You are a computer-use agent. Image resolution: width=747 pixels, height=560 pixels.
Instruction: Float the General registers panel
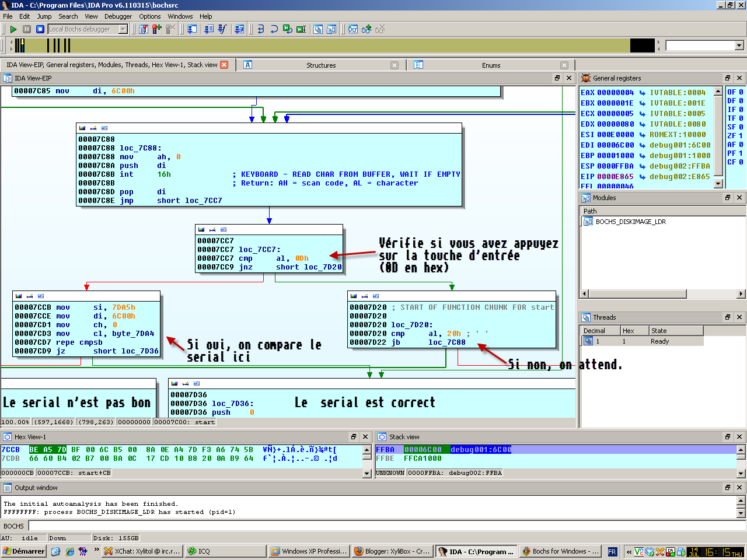pos(728,78)
